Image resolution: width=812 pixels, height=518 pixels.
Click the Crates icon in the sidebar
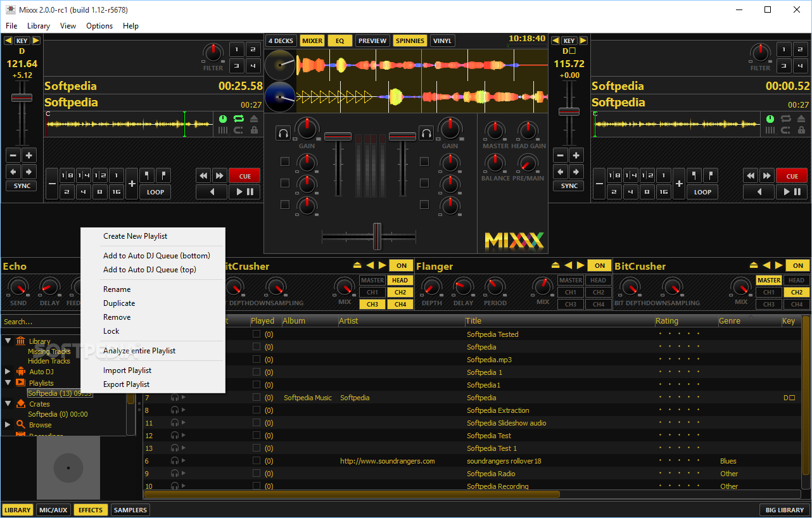pyautogui.click(x=21, y=403)
